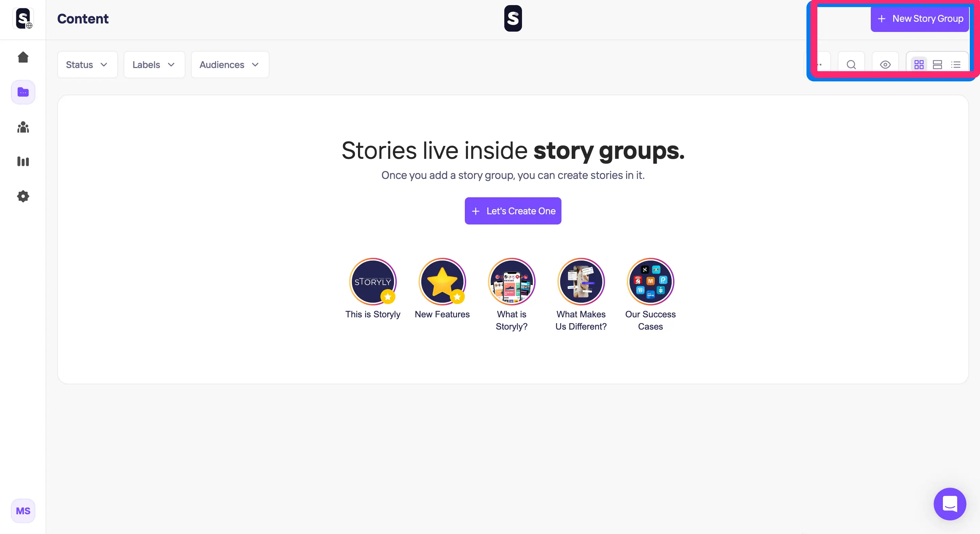980x534 pixels.
Task: Click the Analytics sidebar icon
Action: pos(23,161)
